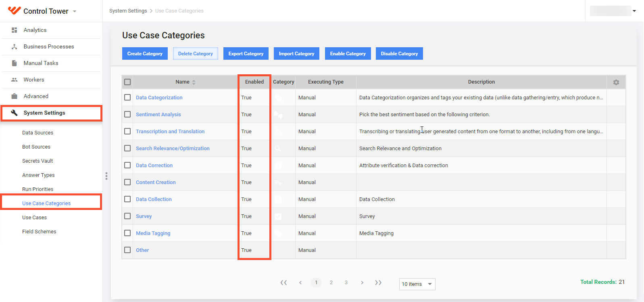This screenshot has width=644, height=302.
Task: Click System Settings breadcrumb link
Action: point(128,11)
